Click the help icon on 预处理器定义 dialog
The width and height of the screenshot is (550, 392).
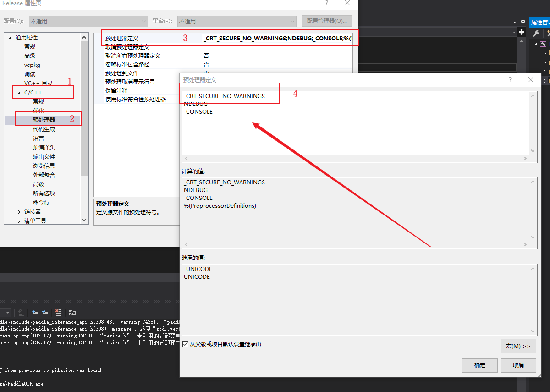pyautogui.click(x=510, y=79)
